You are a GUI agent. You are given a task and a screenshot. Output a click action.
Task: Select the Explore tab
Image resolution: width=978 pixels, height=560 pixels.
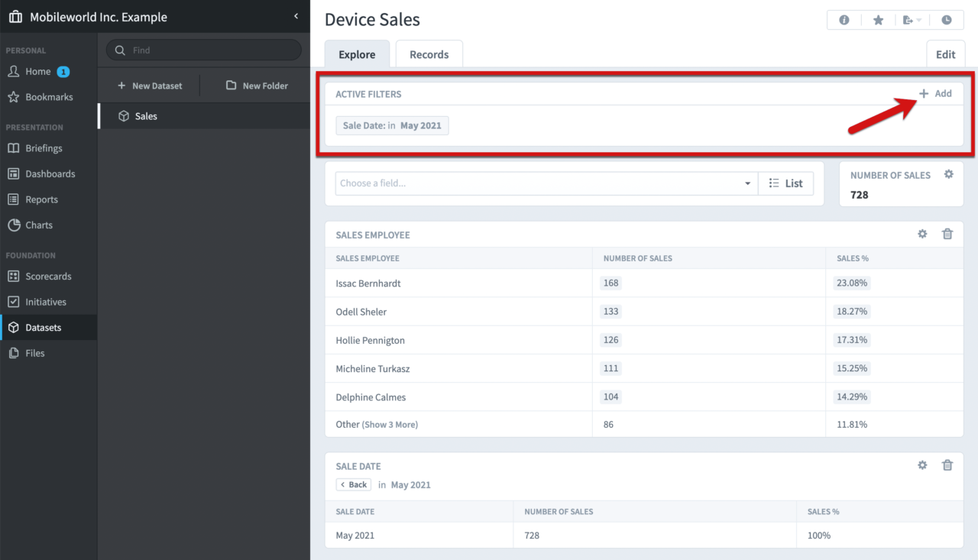click(x=357, y=53)
